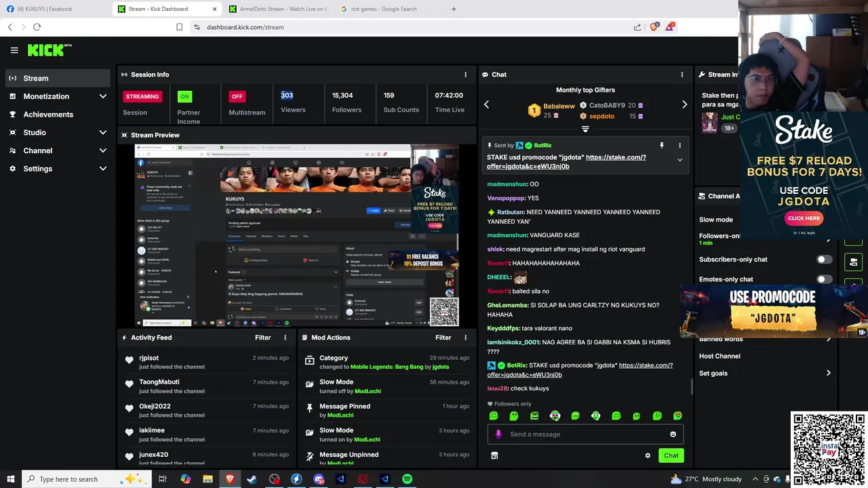Click the chat scrollbar

[692, 386]
